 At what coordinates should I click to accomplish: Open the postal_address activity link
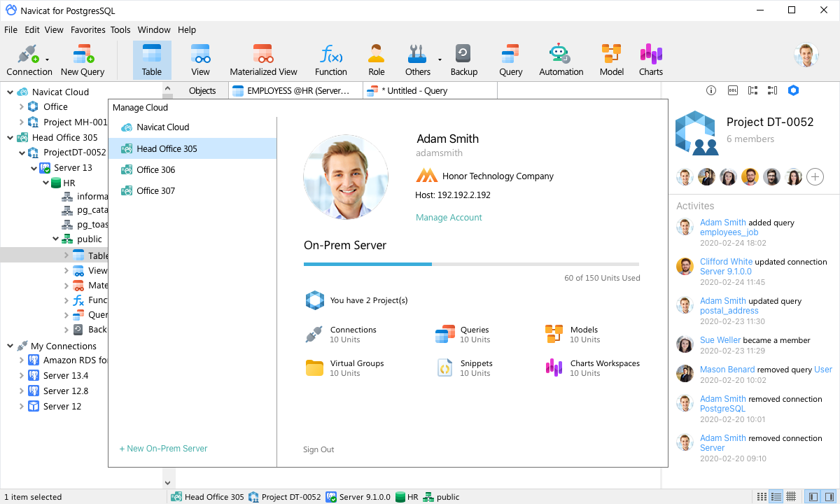pyautogui.click(x=729, y=311)
